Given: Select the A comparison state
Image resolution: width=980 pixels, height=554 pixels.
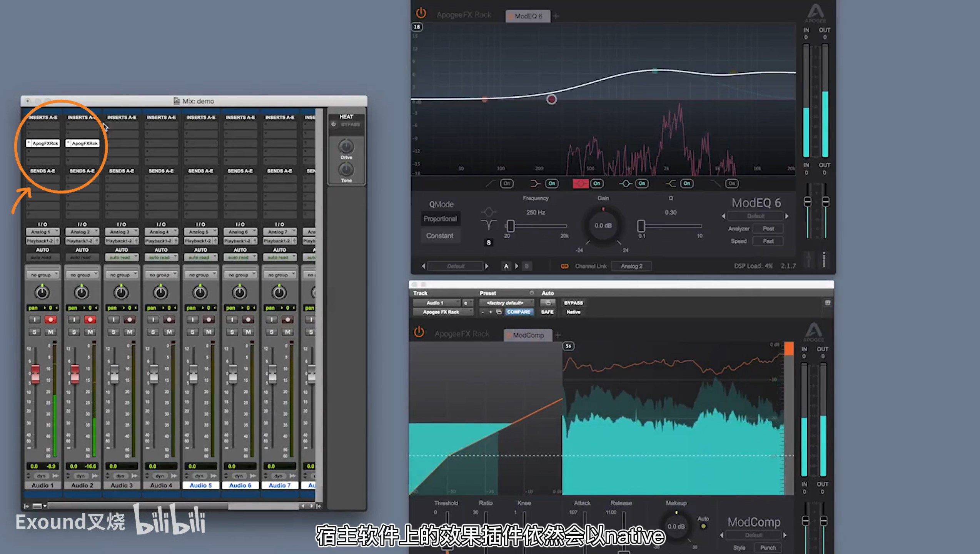Looking at the screenshot, I should 506,266.
